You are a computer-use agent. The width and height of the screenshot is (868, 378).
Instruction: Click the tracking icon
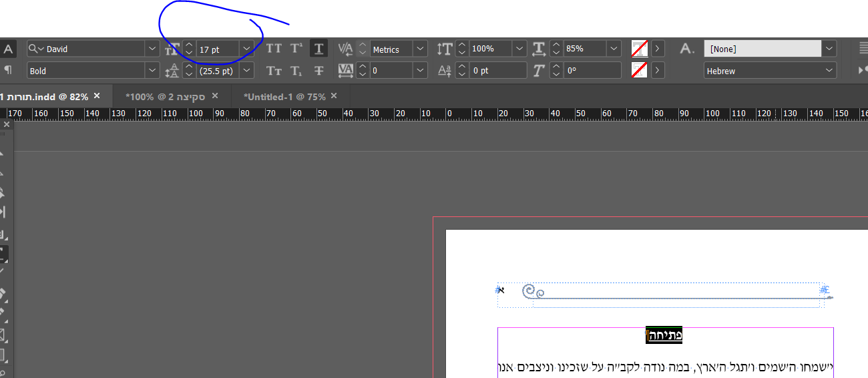(x=345, y=70)
